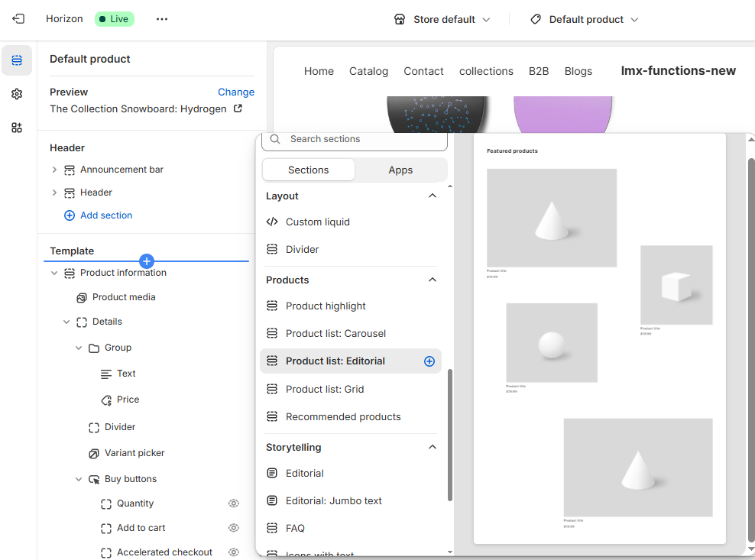Toggle Accelerated checkout visibility eye
Screen dimensions: 755x560
[x=234, y=552]
